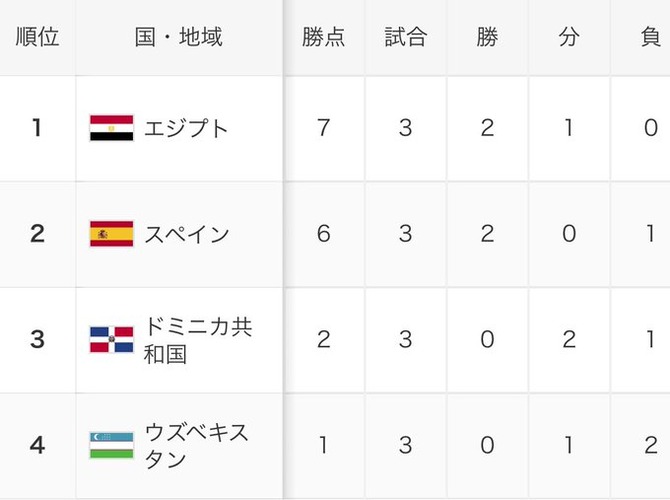Select Spain's 勝点 value 6

323,234
